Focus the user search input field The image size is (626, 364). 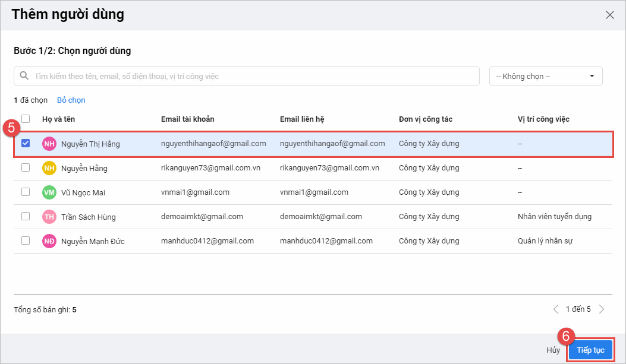[x=246, y=76]
